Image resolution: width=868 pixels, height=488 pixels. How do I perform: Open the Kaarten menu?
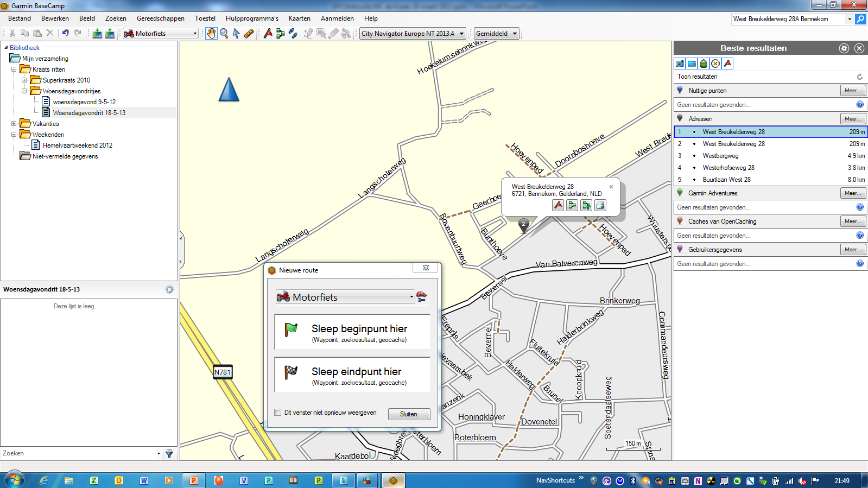[x=300, y=18]
